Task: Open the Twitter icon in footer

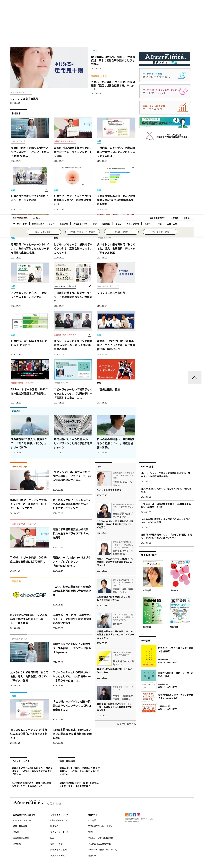Action: (131, 815)
